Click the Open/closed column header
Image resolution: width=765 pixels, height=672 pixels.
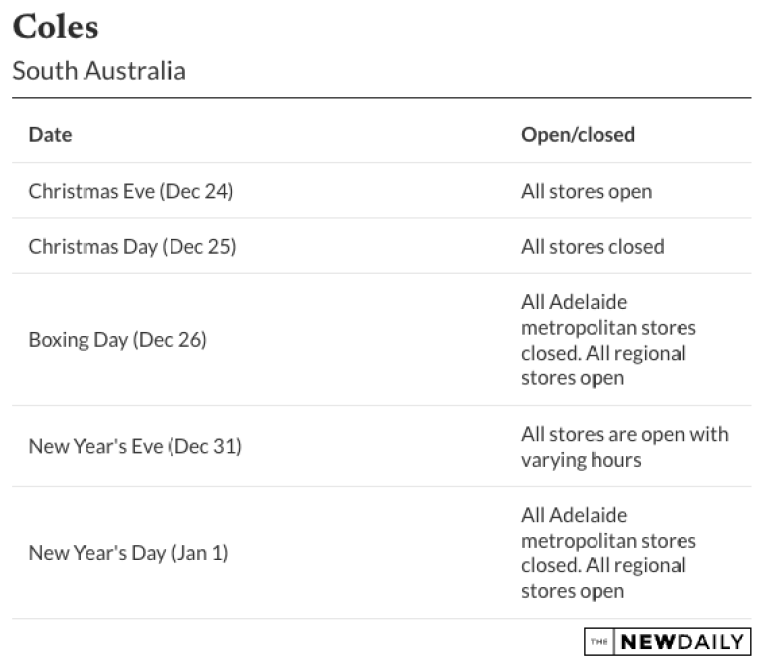[578, 135]
